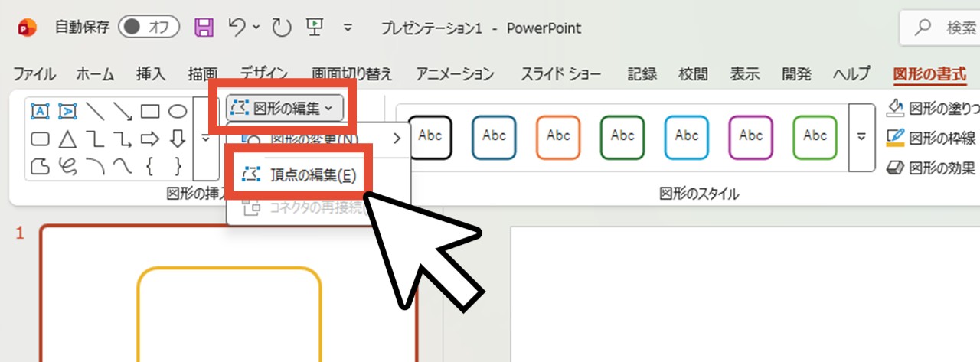Pick the line arrow shape

(x=122, y=112)
